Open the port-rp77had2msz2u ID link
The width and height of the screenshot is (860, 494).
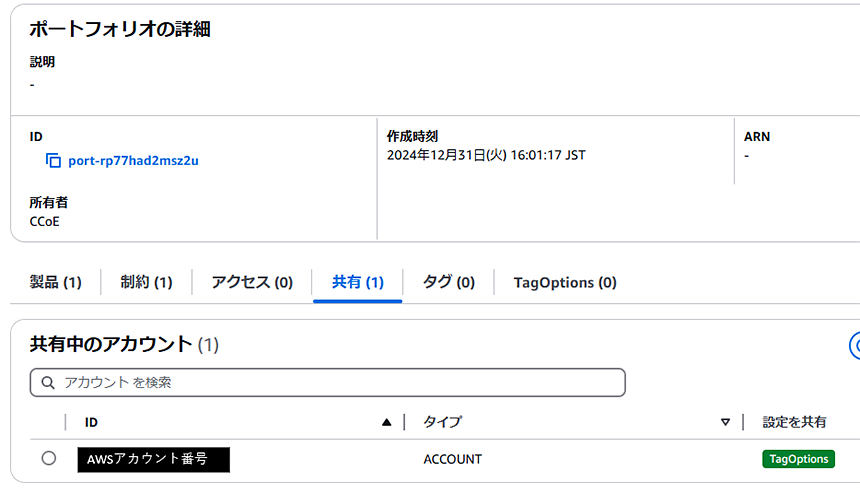click(x=133, y=161)
